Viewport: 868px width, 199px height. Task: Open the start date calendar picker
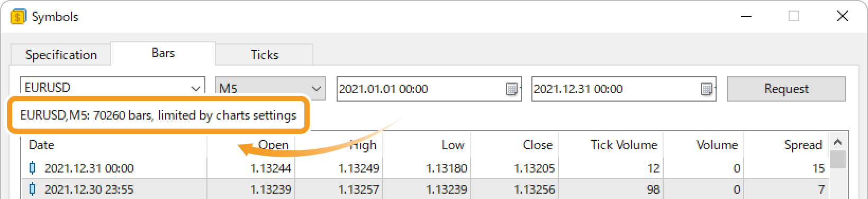[x=512, y=89]
